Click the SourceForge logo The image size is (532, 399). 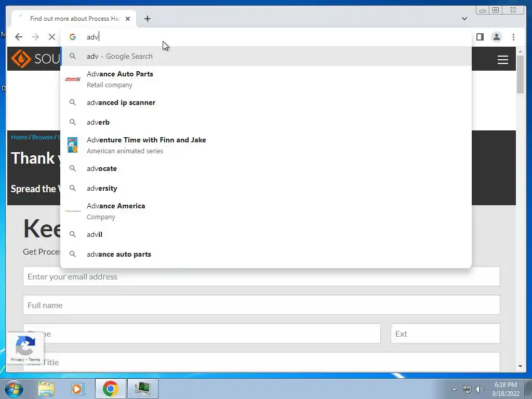[35, 59]
